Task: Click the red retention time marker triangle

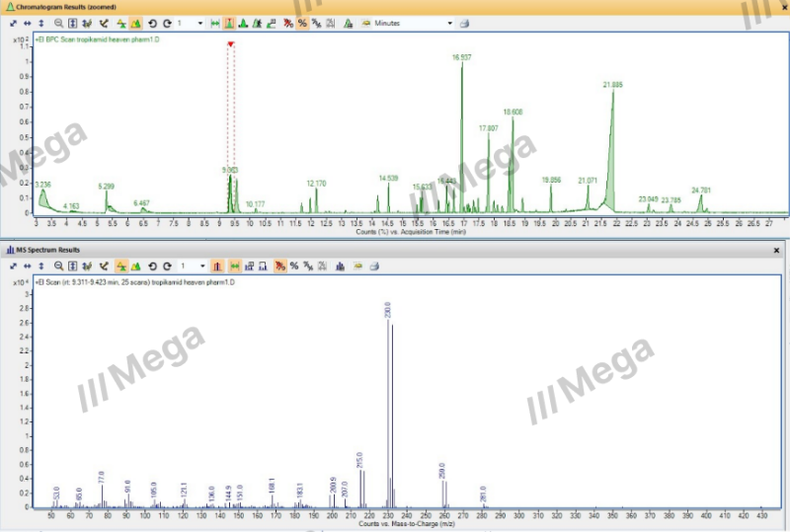Action: point(230,44)
